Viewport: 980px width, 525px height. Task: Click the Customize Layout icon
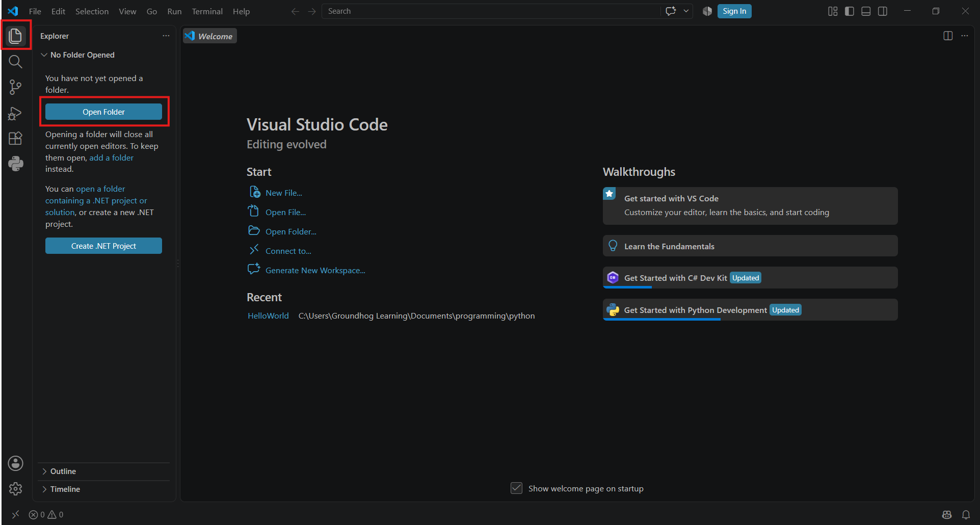pyautogui.click(x=833, y=11)
